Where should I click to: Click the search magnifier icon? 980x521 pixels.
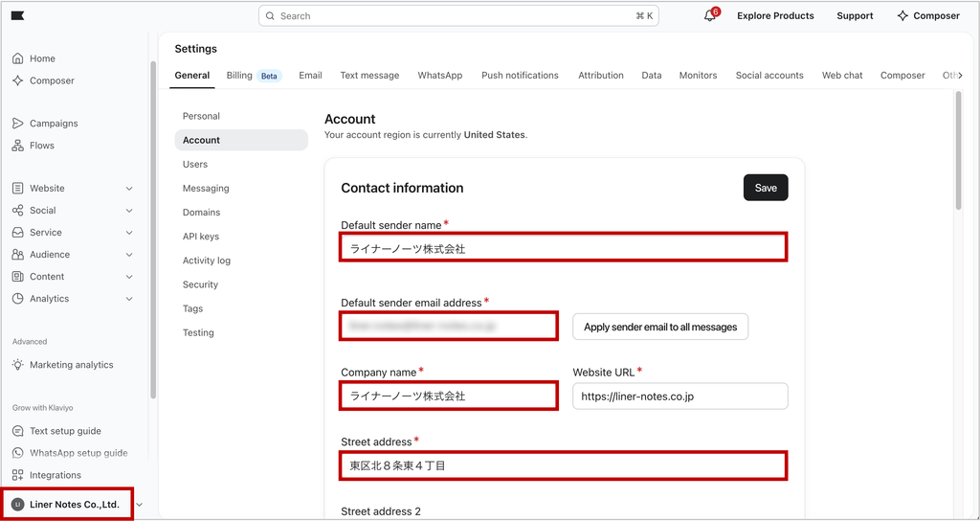pos(270,16)
